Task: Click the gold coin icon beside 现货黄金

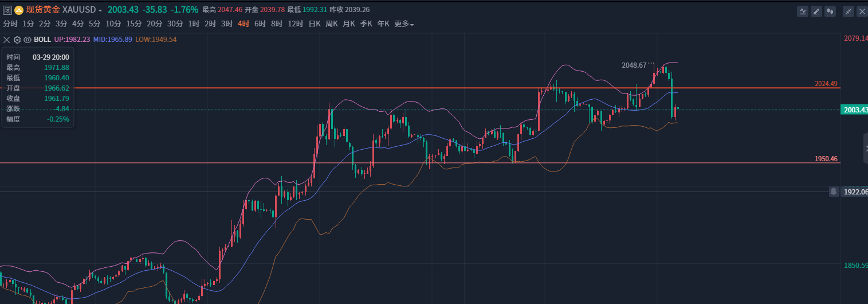Action: pos(19,10)
